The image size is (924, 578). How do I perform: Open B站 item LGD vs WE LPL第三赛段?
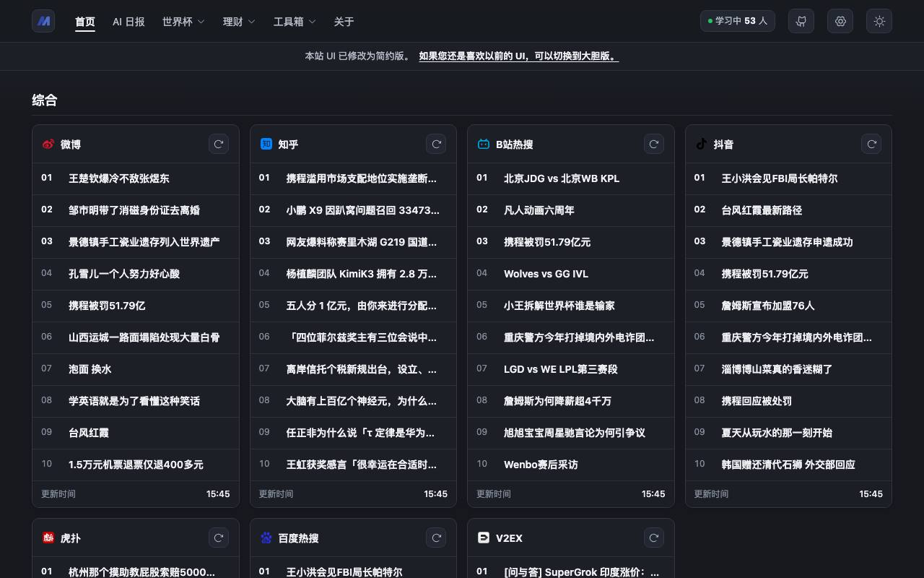[x=571, y=369]
